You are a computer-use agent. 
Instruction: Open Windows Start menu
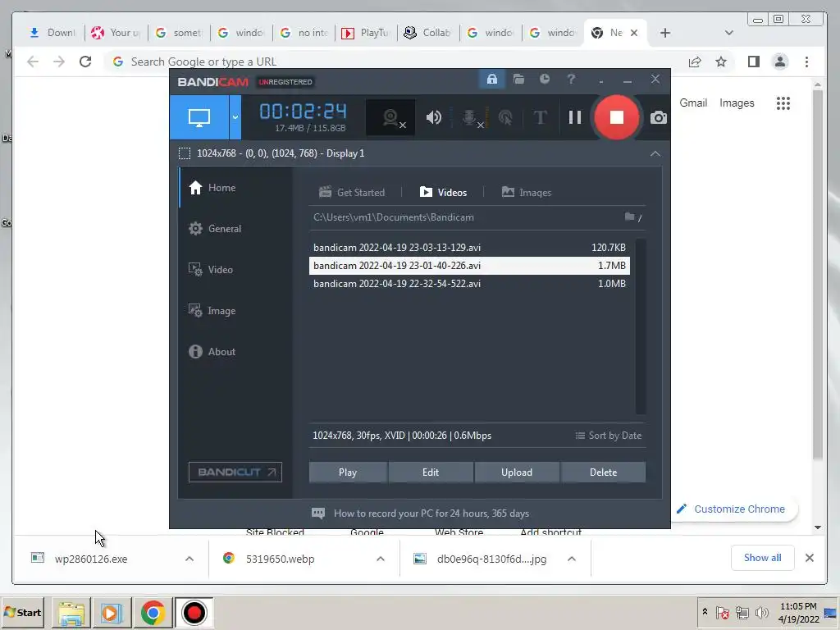point(22,612)
